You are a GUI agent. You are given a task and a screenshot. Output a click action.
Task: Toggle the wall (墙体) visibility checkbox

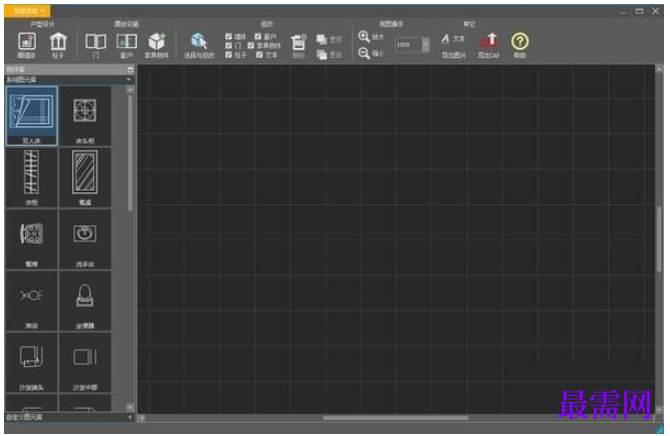[229, 37]
